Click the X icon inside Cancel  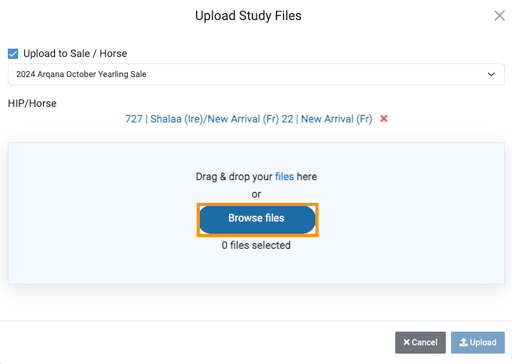406,342
